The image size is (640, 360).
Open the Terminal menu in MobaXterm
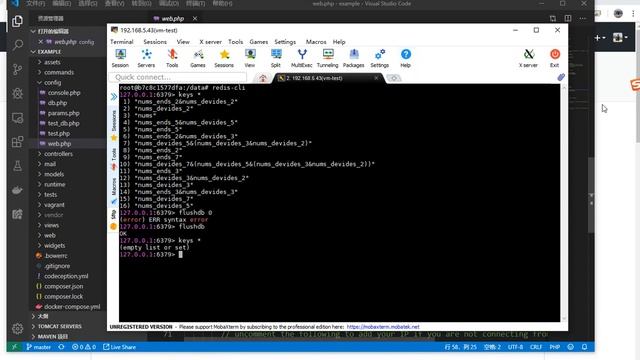[122, 42]
